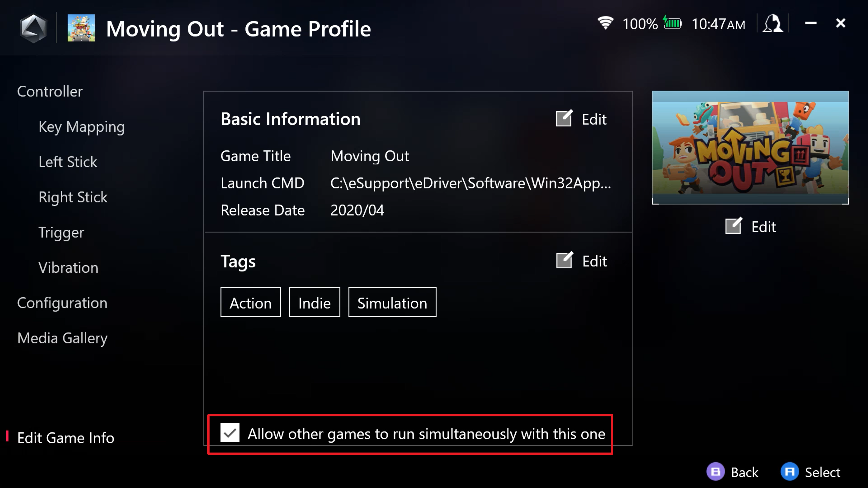Click Edit button for game cover image
The image size is (868, 488).
pos(750,226)
